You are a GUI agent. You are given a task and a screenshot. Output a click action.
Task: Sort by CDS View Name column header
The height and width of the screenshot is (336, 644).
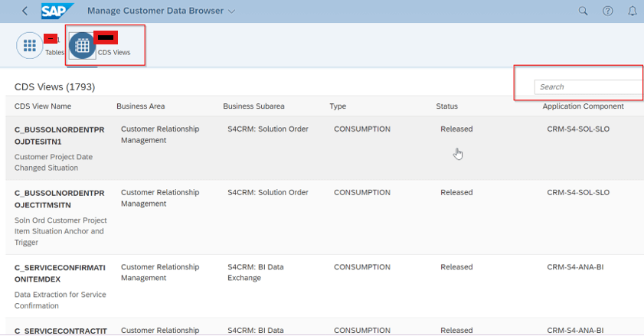tap(43, 106)
